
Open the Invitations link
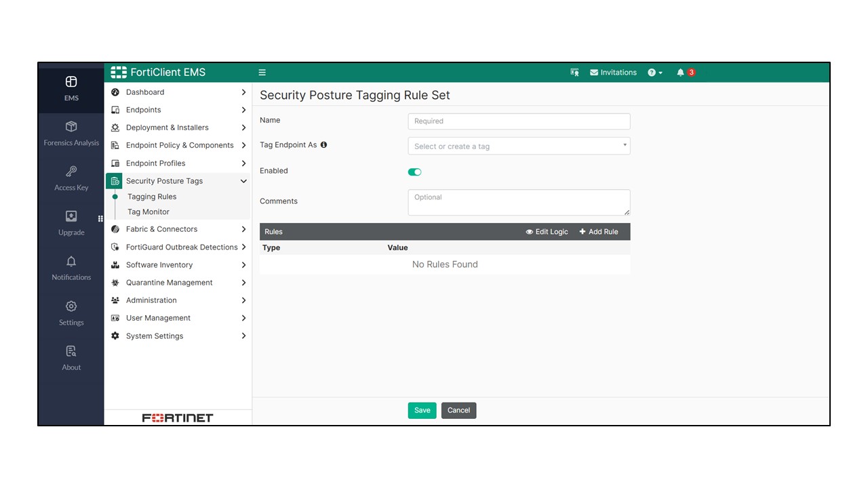click(x=613, y=73)
